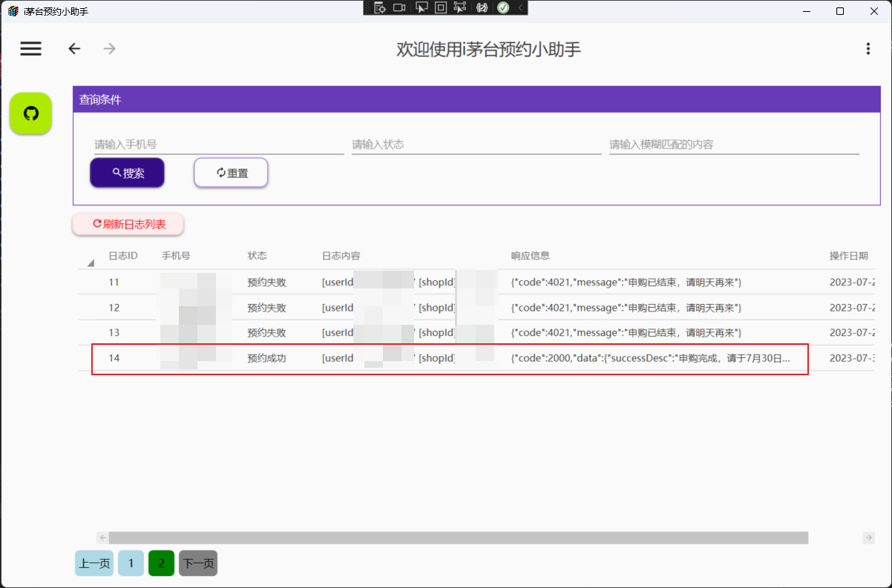Open the hamburger navigation menu
The width and height of the screenshot is (892, 588).
coord(30,49)
